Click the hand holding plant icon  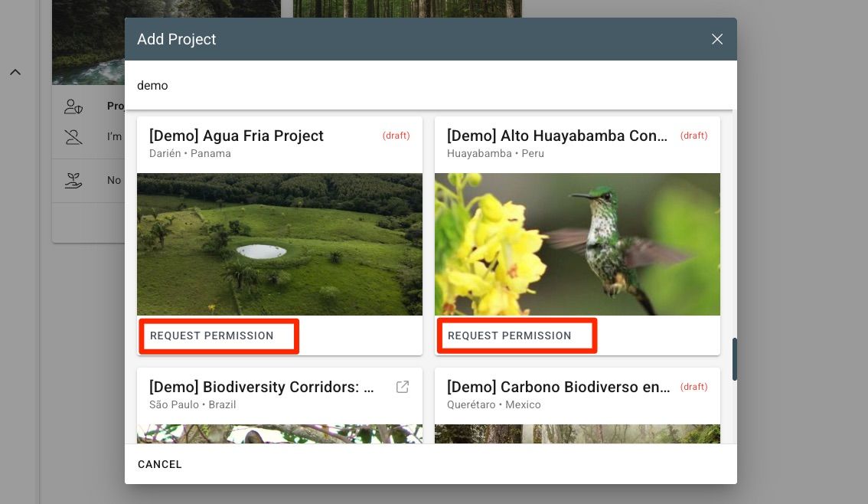73,180
